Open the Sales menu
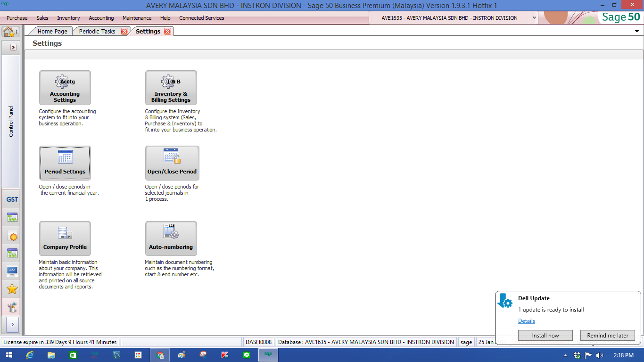The image size is (644, 362). [x=42, y=18]
